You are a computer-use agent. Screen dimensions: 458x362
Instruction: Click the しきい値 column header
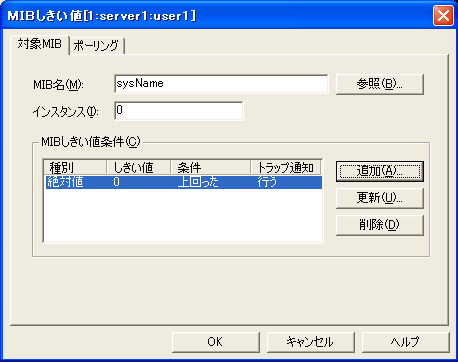tap(139, 167)
